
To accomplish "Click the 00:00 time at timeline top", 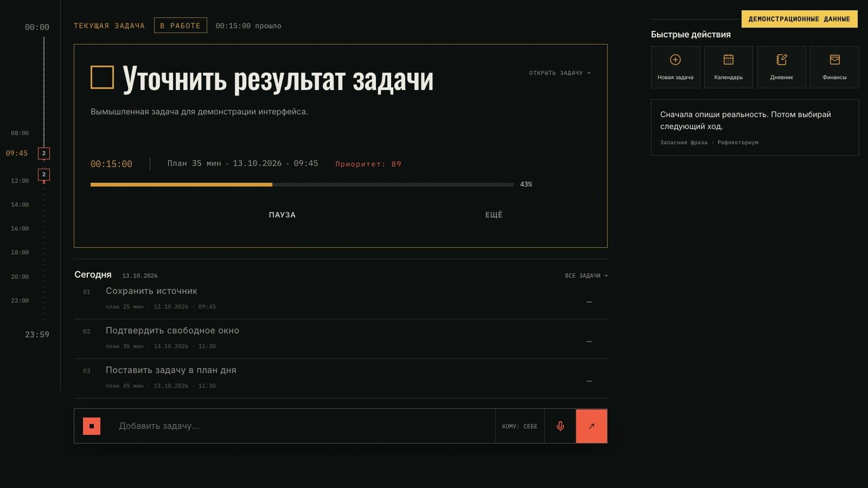I will click(37, 27).
